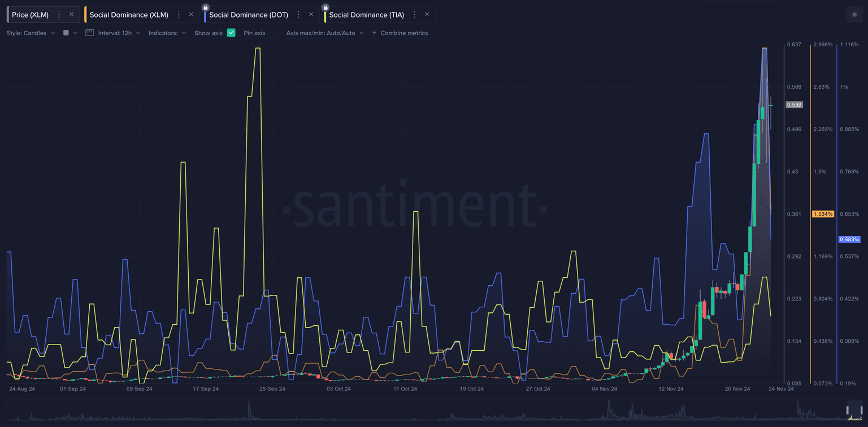868x427 pixels.
Task: Expand the Style: Candles dropdown
Action: tap(31, 33)
